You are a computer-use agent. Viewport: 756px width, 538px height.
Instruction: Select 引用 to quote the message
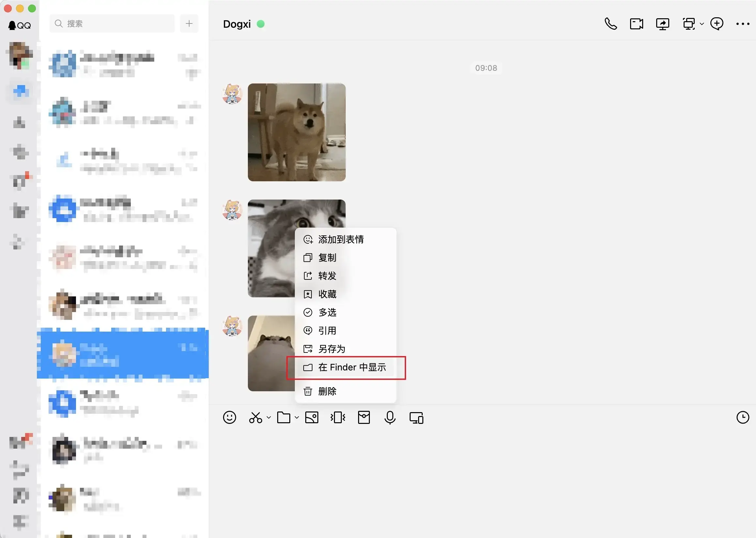tap(345, 330)
